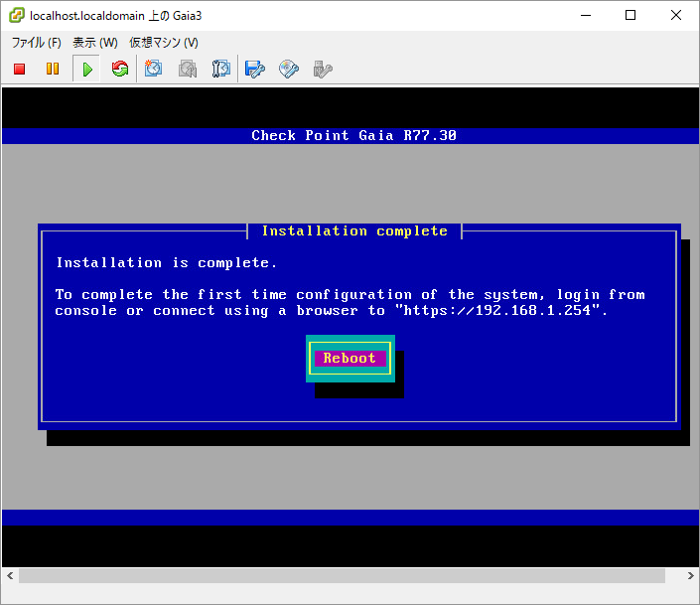Click the https://192.168.1.254 address text
Screen dimensions: 700x605
(x=497, y=310)
